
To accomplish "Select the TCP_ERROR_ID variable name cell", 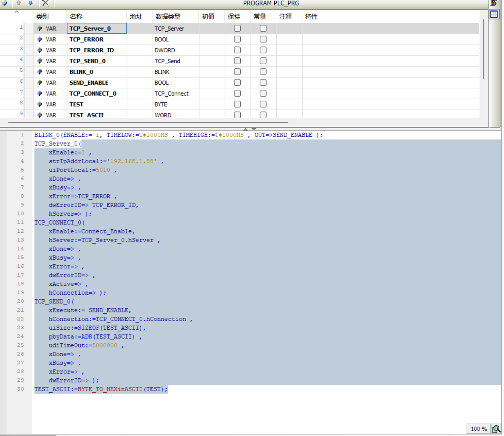I will [97, 50].
